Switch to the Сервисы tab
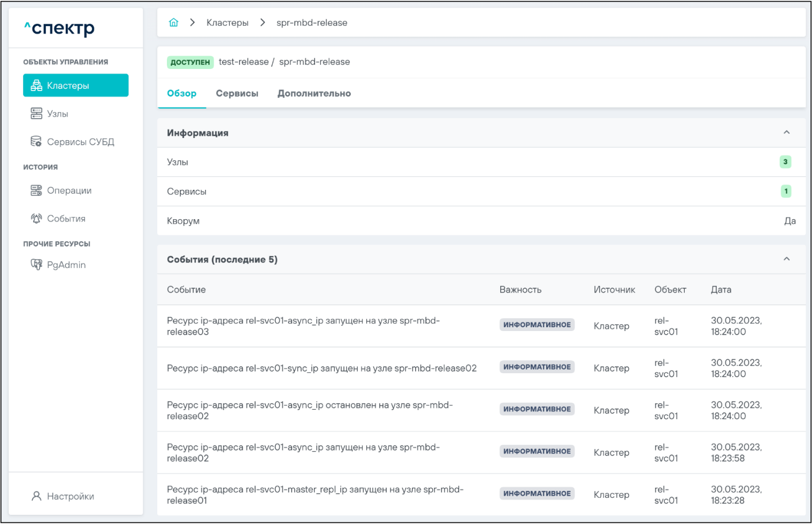Viewport: 812px width, 524px height. coord(237,94)
